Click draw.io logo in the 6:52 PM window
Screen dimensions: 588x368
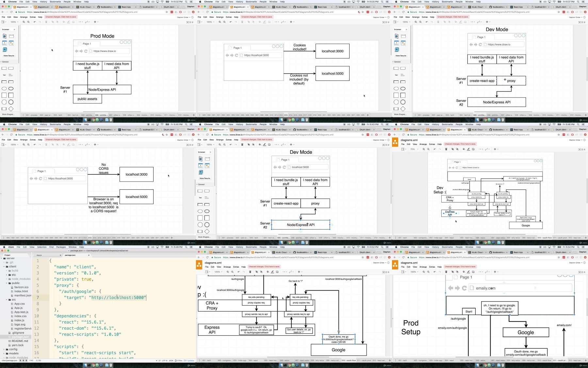point(199,265)
